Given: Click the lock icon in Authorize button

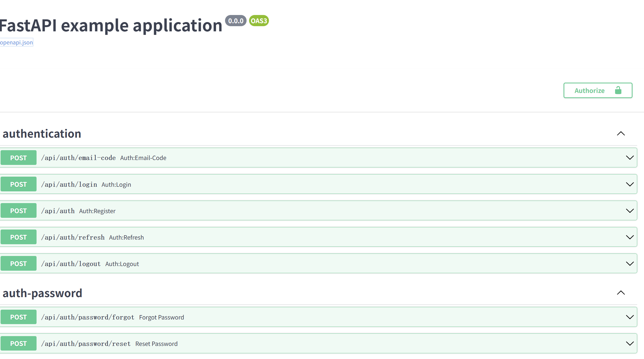Looking at the screenshot, I should (618, 90).
